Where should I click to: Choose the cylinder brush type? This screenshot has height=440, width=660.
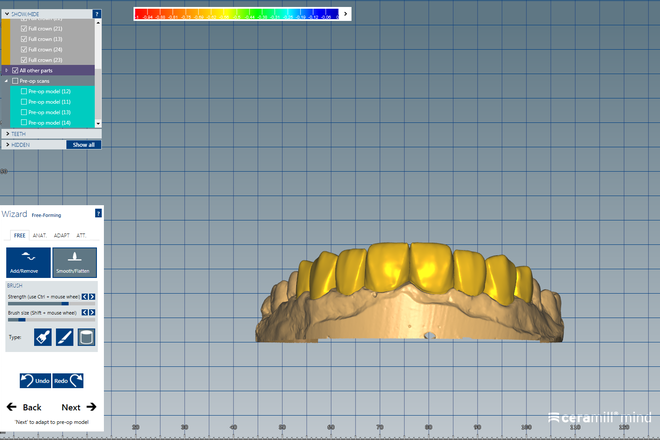tap(86, 337)
